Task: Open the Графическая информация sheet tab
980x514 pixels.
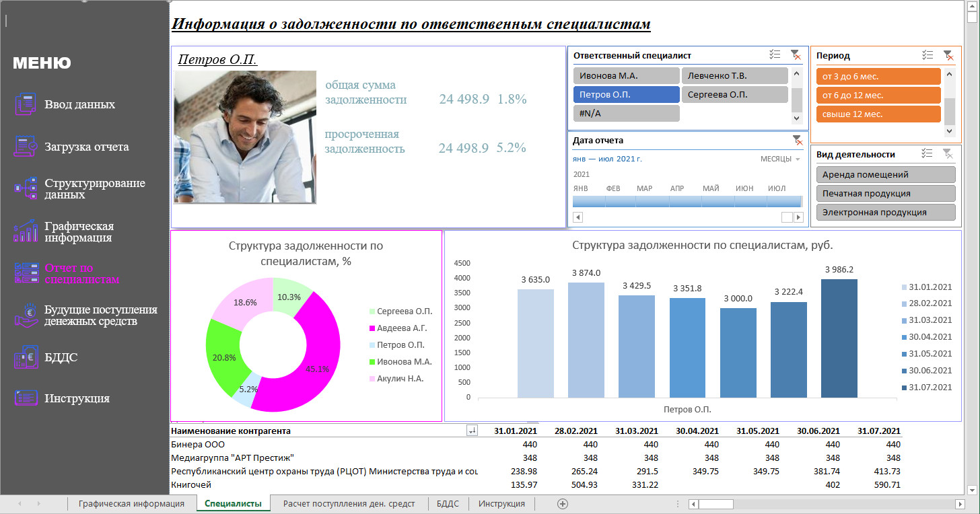Action: click(x=131, y=503)
